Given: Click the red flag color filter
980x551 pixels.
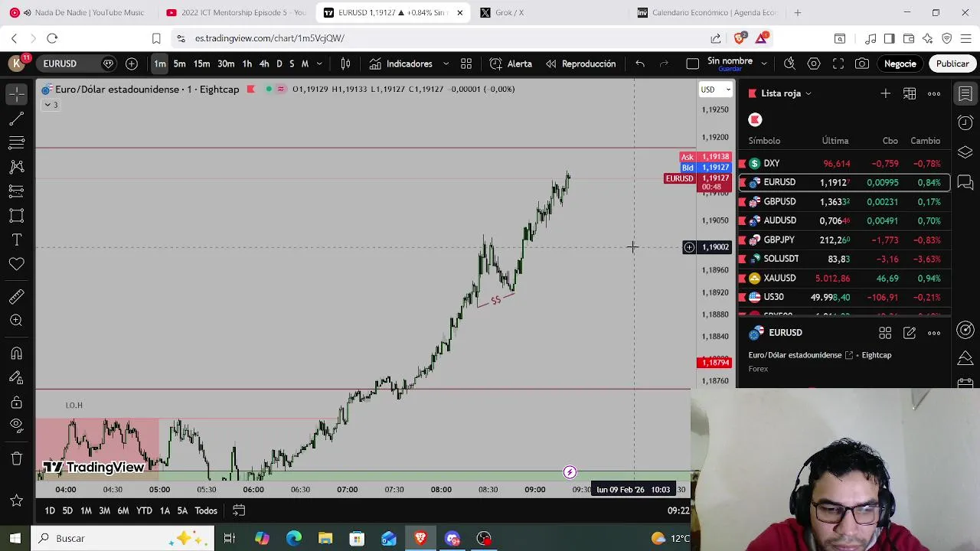Looking at the screenshot, I should pyautogui.click(x=755, y=119).
